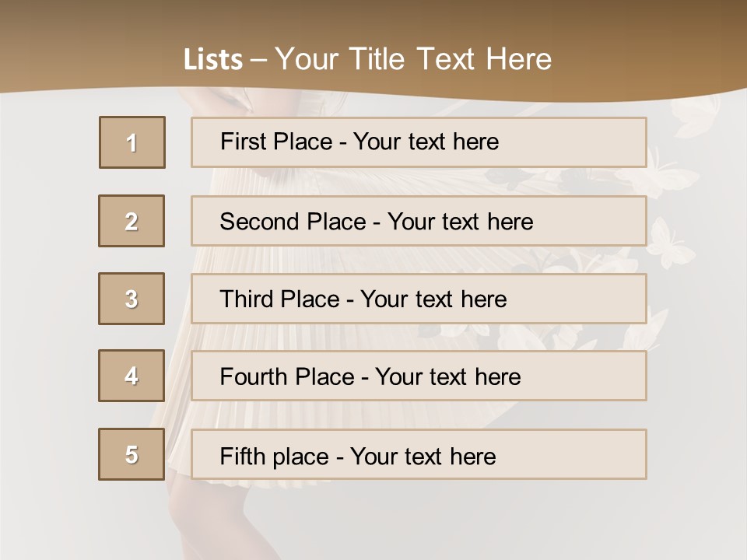Click the number 1 box
The width and height of the screenshot is (747, 560).
132,142
